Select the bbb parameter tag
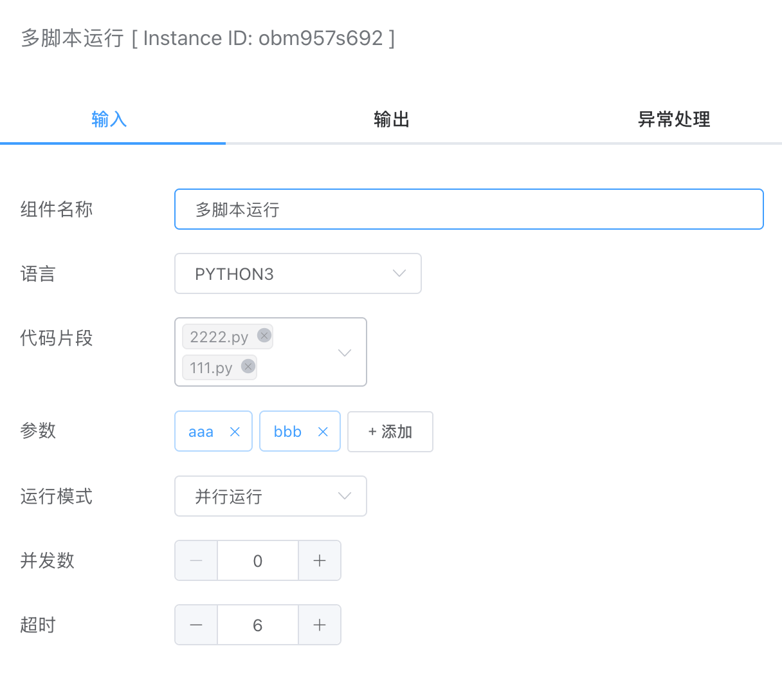This screenshot has height=700, width=782. coord(287,431)
